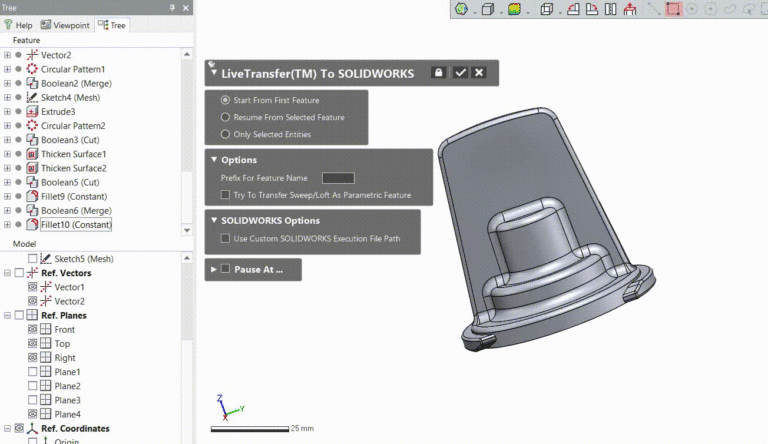Toggle visibility of the Top plane
Image resolution: width=768 pixels, height=444 pixels.
tap(32, 343)
